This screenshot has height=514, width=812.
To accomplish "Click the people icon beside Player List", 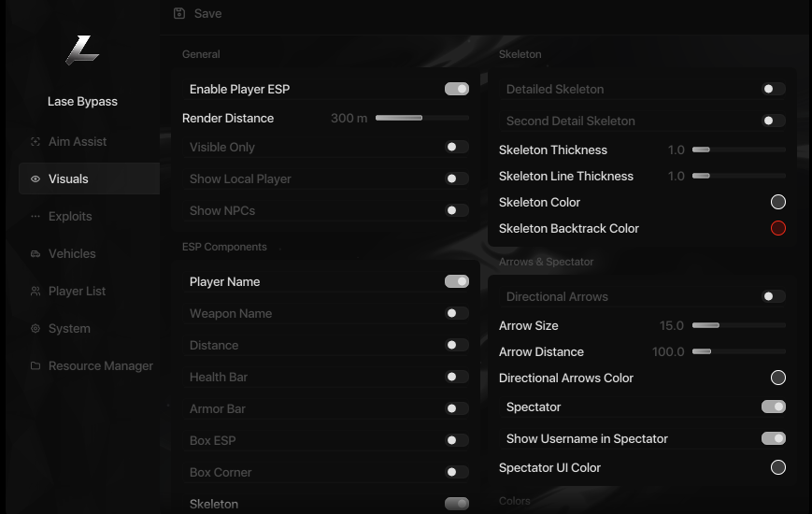I will [36, 291].
